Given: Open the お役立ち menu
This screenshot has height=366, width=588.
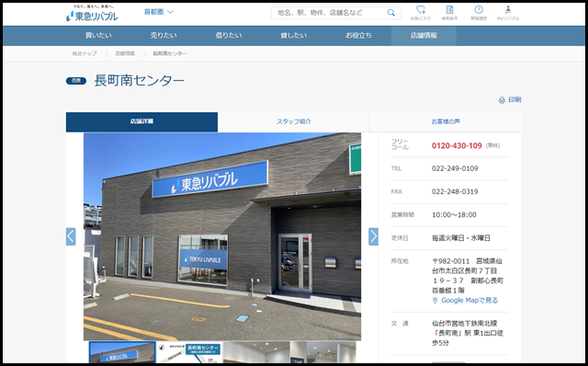Looking at the screenshot, I should click(358, 36).
